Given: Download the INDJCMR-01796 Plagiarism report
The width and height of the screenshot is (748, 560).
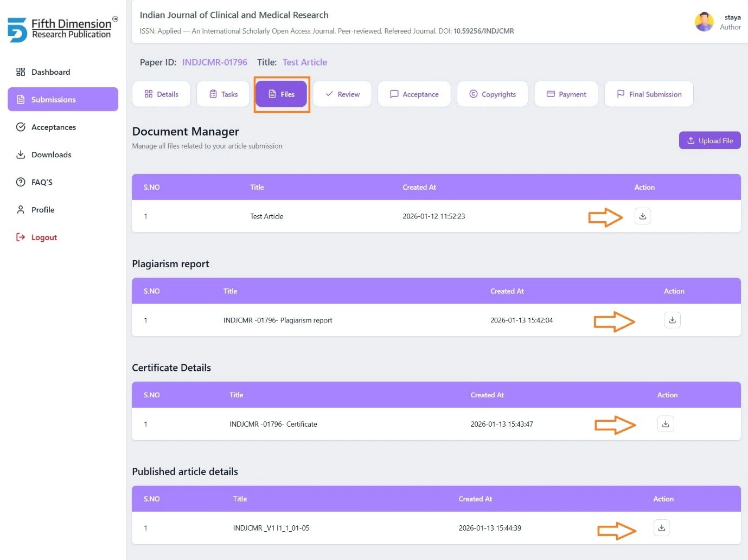Looking at the screenshot, I should click(x=672, y=320).
